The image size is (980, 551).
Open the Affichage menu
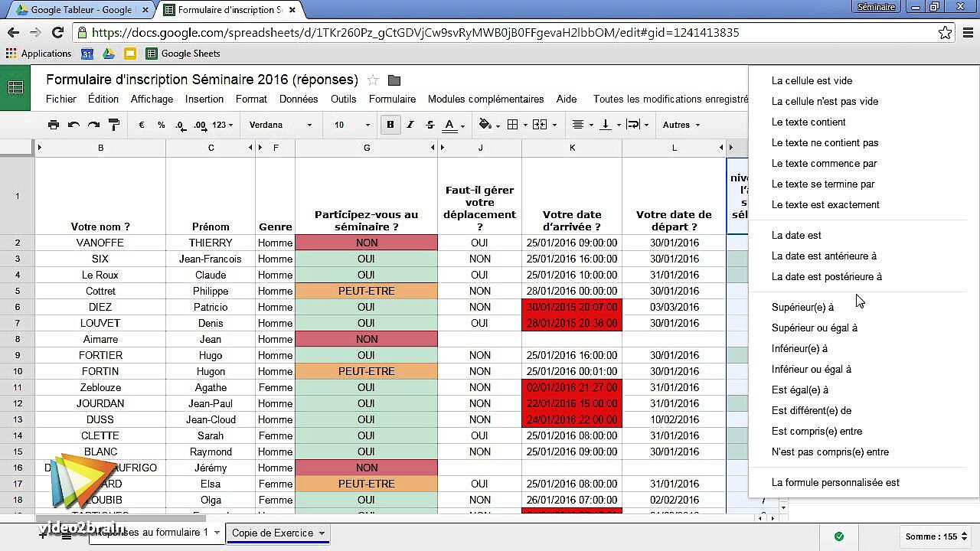point(152,99)
